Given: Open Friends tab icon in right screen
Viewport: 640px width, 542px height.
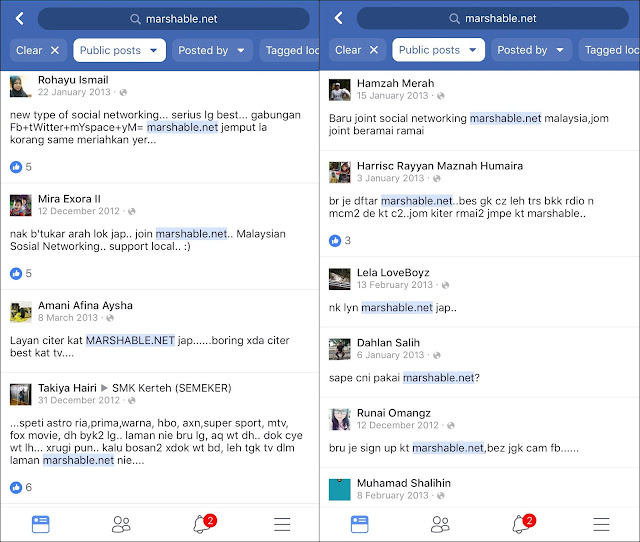Looking at the screenshot, I should (x=440, y=524).
